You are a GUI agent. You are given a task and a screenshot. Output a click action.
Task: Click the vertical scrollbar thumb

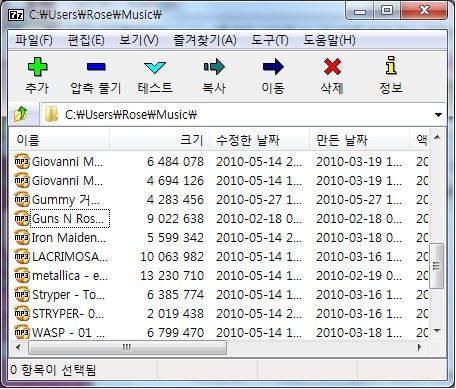(x=436, y=266)
